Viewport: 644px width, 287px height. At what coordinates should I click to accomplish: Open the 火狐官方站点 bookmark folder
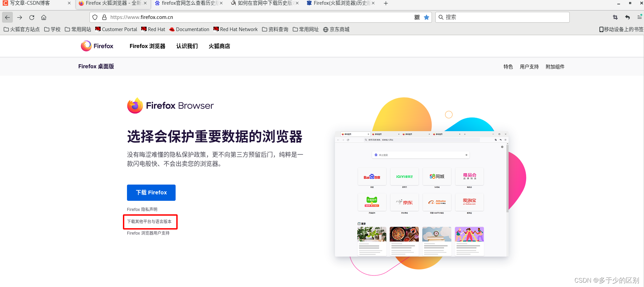(22, 29)
